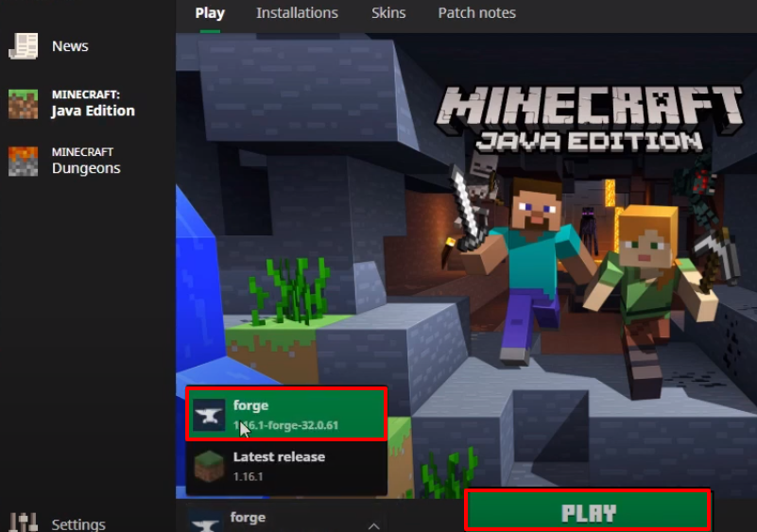Select the forge 1.16.1-forge-32.0.61 installation
This screenshot has height=532, width=757.
[x=286, y=414]
